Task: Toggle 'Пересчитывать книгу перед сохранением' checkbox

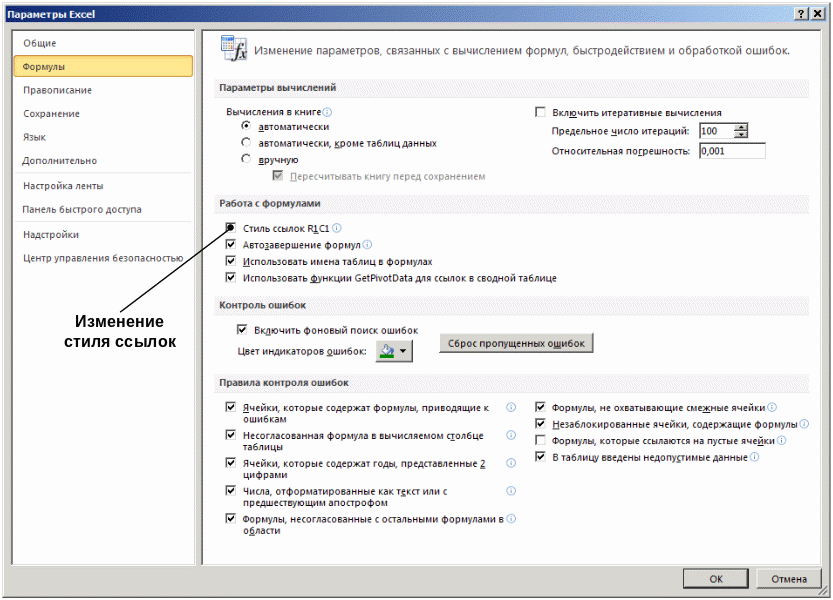Action: tap(277, 175)
